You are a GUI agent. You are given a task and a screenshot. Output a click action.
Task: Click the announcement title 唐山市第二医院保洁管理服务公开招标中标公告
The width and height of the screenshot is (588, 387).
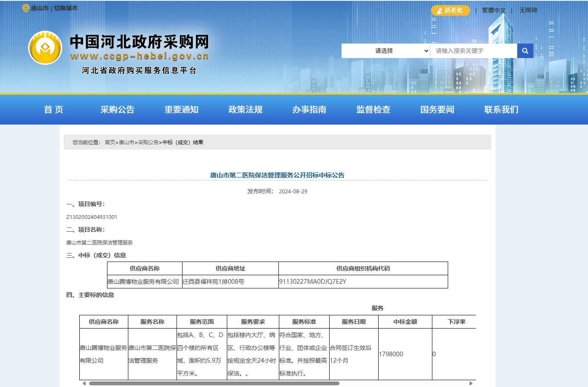coord(277,175)
